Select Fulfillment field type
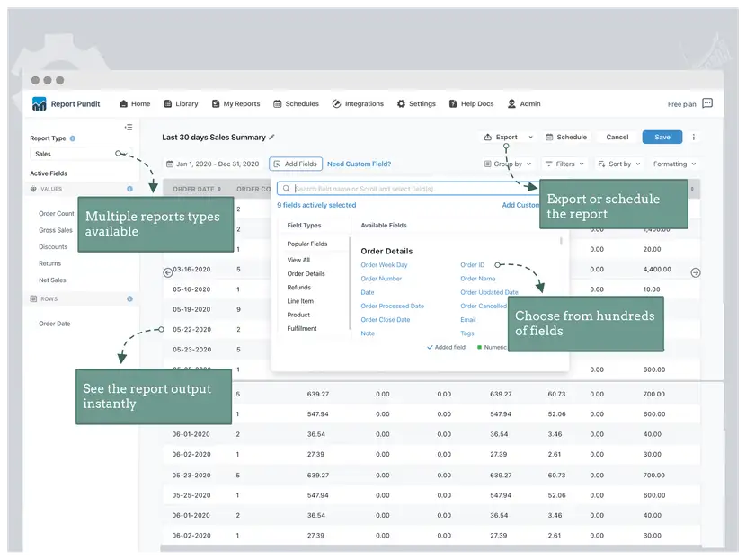The height and width of the screenshot is (560, 746). tap(302, 329)
